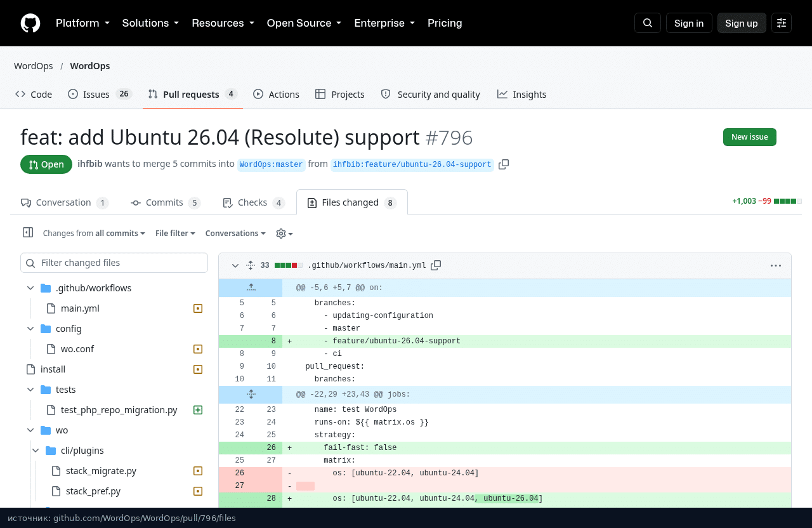Open the File filter dropdown
This screenshot has height=528, width=812.
point(175,234)
